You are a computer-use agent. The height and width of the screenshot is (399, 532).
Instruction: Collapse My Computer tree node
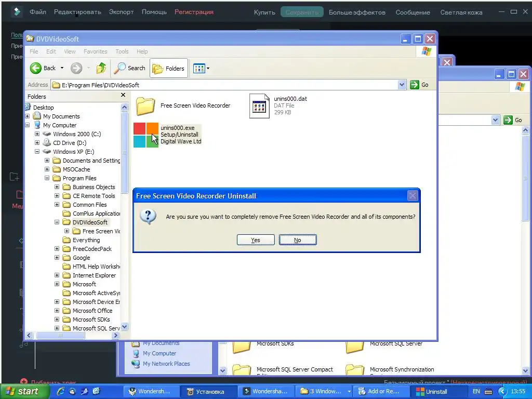click(28, 125)
